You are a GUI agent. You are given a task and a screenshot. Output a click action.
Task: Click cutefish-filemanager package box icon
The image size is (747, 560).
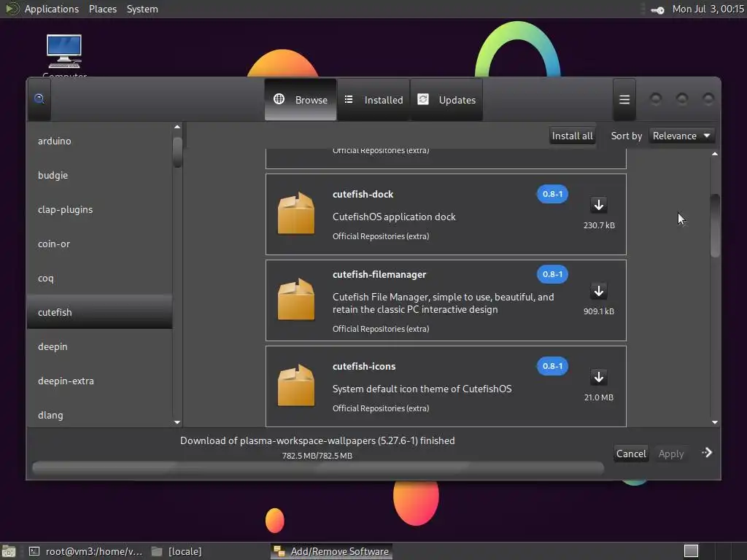coord(296,300)
